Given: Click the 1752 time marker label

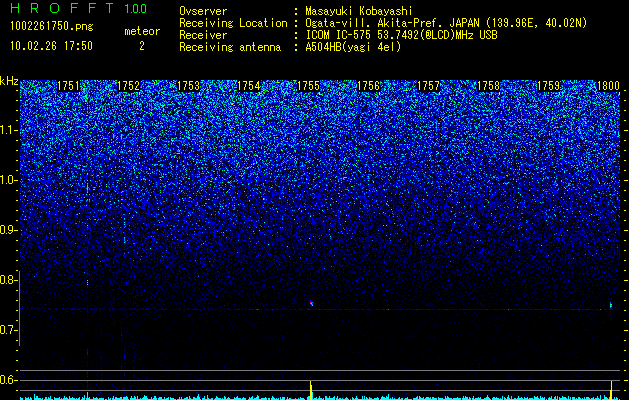Looking at the screenshot, I should click(x=128, y=86).
